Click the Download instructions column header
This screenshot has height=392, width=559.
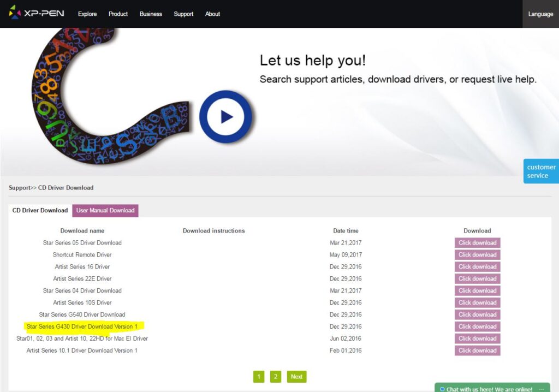click(x=214, y=231)
